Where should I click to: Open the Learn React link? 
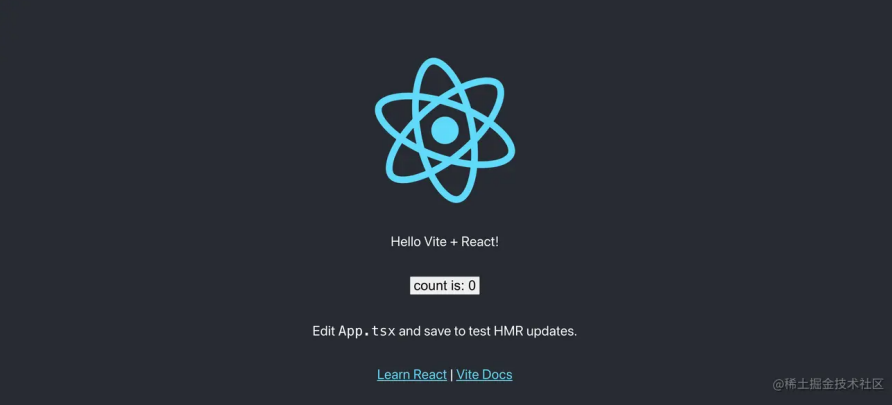click(412, 375)
